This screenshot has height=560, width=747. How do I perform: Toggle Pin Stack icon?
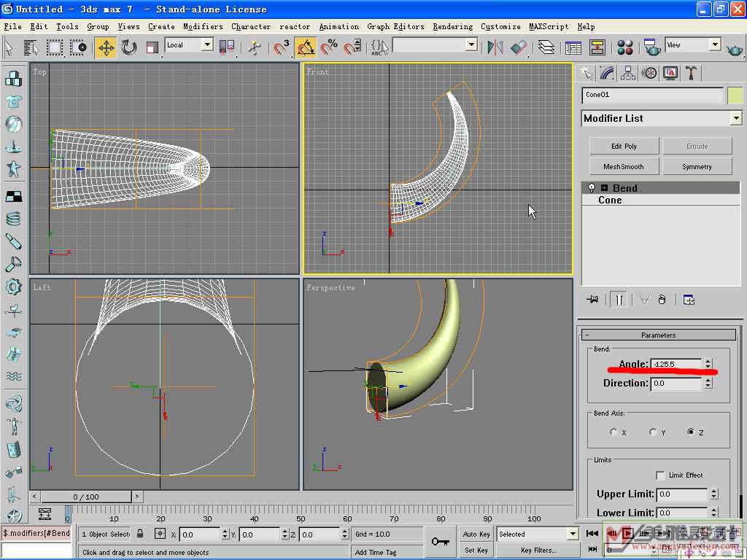coord(593,300)
